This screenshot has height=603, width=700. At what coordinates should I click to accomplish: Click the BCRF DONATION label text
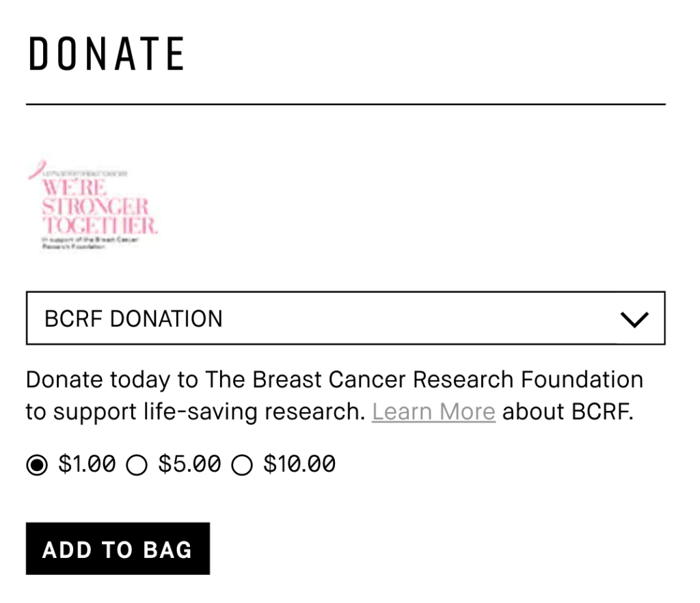coord(133,319)
